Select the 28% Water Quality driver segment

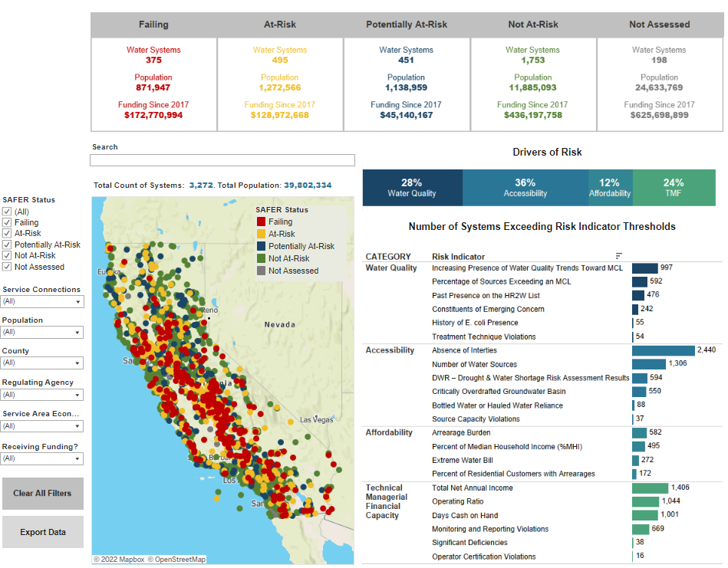pos(412,188)
